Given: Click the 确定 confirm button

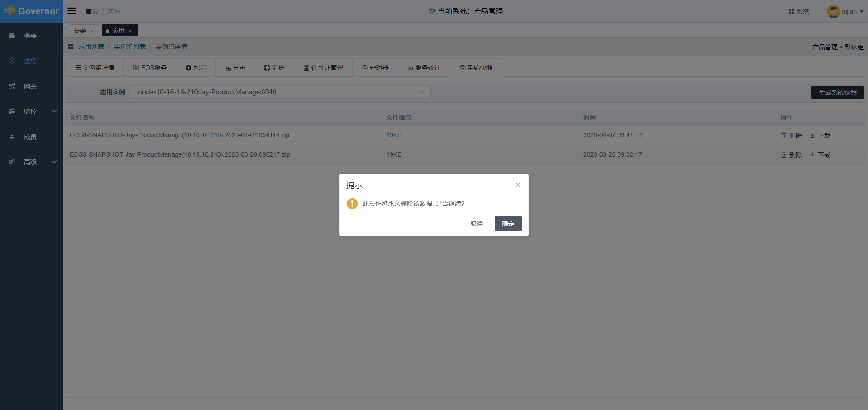Looking at the screenshot, I should pyautogui.click(x=508, y=224).
